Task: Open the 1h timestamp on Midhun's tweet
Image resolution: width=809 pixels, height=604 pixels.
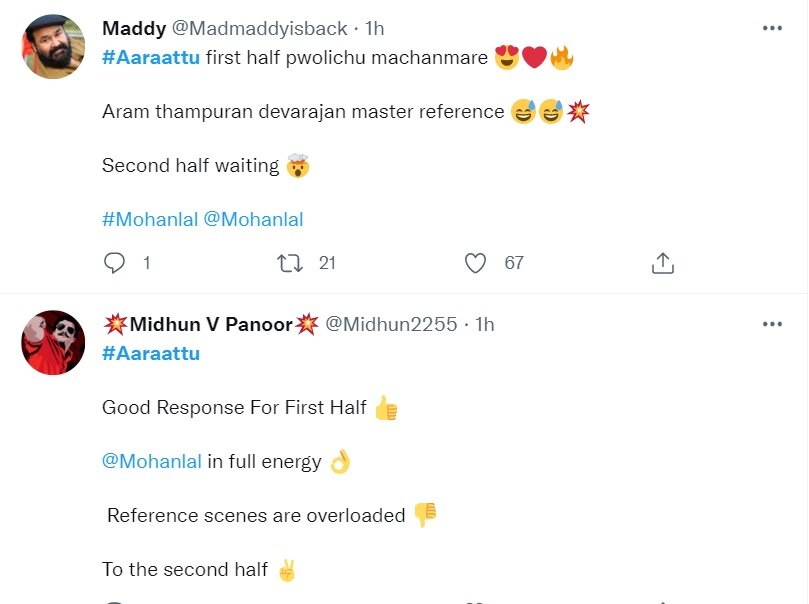Action: click(485, 324)
